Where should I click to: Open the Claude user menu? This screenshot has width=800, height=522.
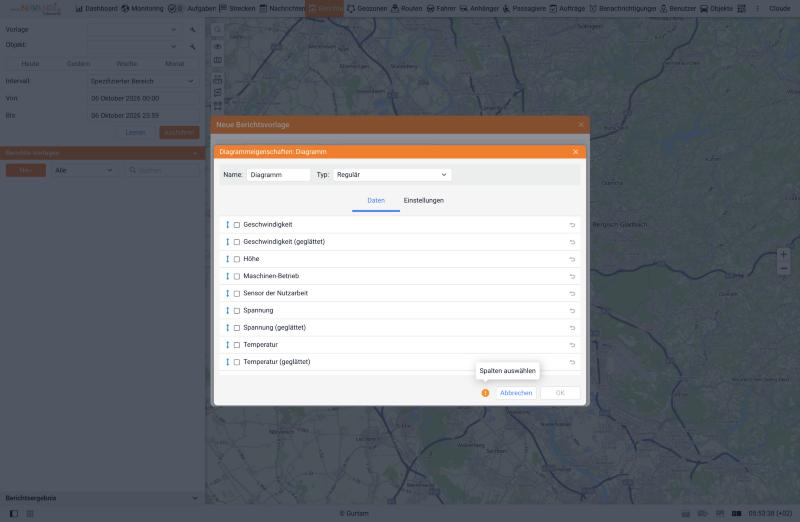(x=779, y=9)
